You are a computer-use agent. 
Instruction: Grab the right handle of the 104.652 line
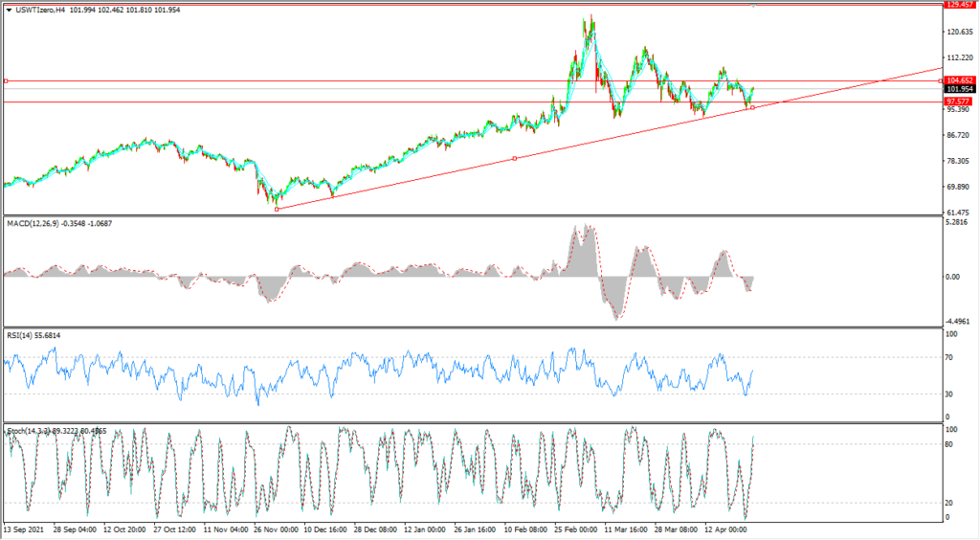(941, 80)
